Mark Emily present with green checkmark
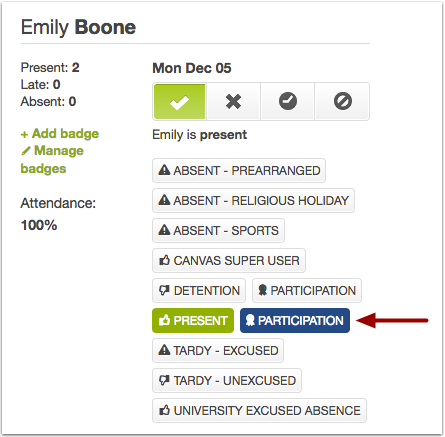Image resolution: width=445 pixels, height=437 pixels. [x=179, y=101]
